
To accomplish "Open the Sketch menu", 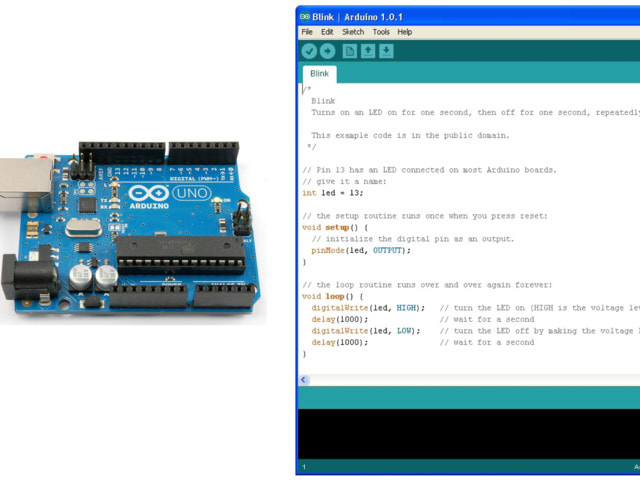I will coord(353,32).
